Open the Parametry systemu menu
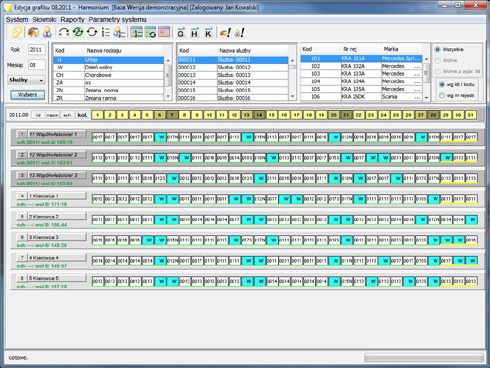Image resolution: width=490 pixels, height=368 pixels. (x=117, y=20)
